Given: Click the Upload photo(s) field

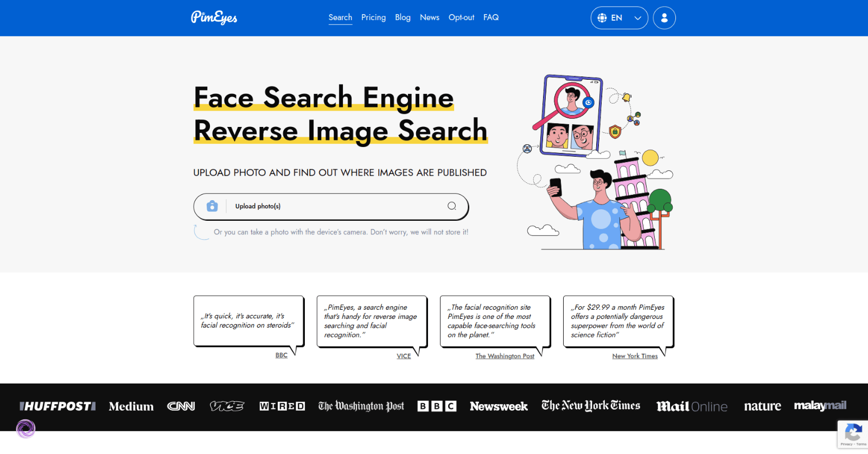Looking at the screenshot, I should pos(331,207).
